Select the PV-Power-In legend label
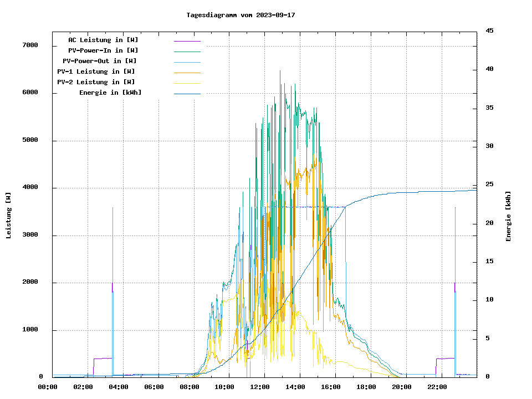Viewport: 532px width, 399px height. [x=107, y=50]
